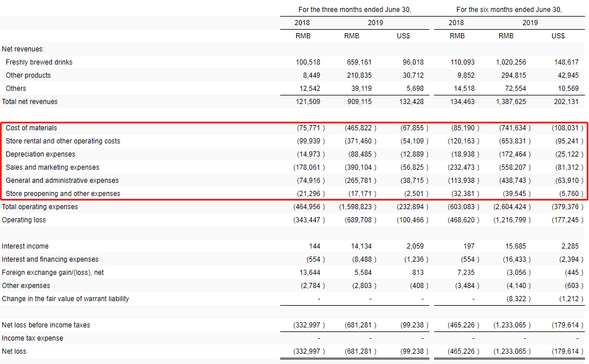Select 'Store preopening and other expenses'
The width and height of the screenshot is (589, 364).
coord(63,194)
